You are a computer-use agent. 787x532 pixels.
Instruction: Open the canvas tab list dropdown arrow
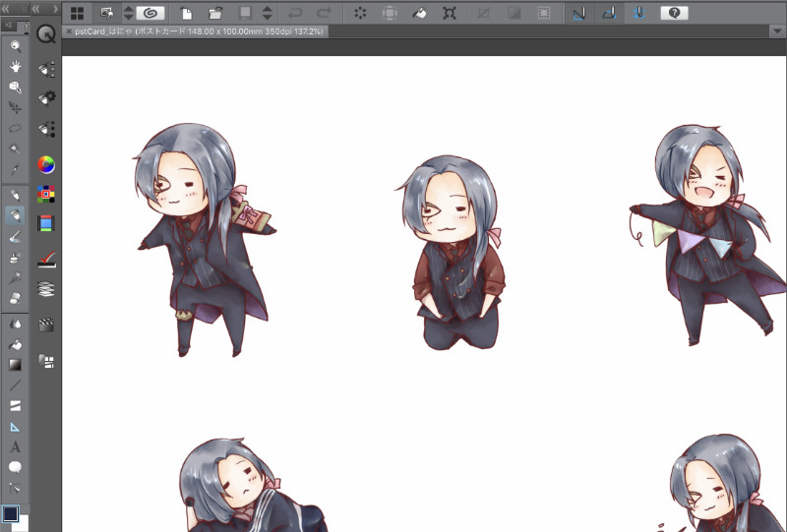777,31
